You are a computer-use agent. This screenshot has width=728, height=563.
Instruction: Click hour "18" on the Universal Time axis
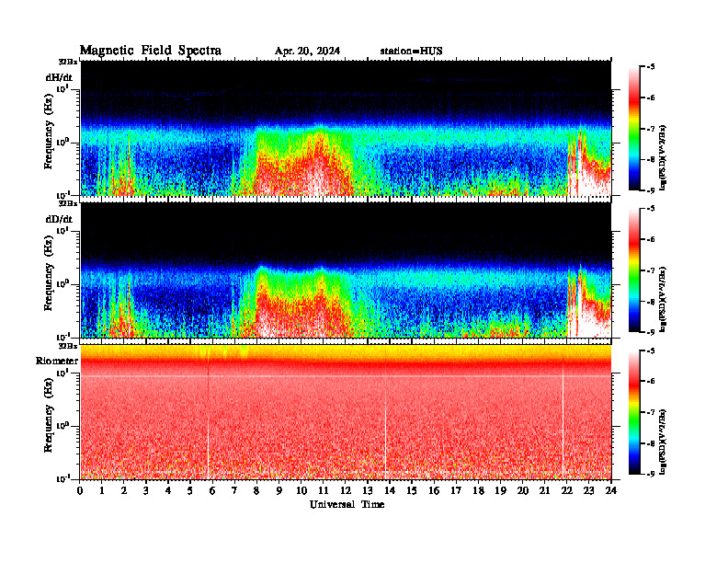[x=478, y=490]
